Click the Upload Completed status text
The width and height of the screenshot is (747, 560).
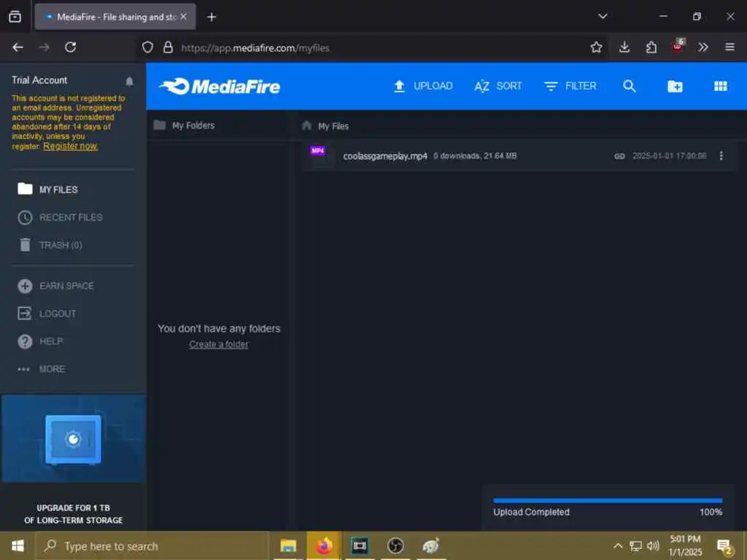(x=531, y=512)
